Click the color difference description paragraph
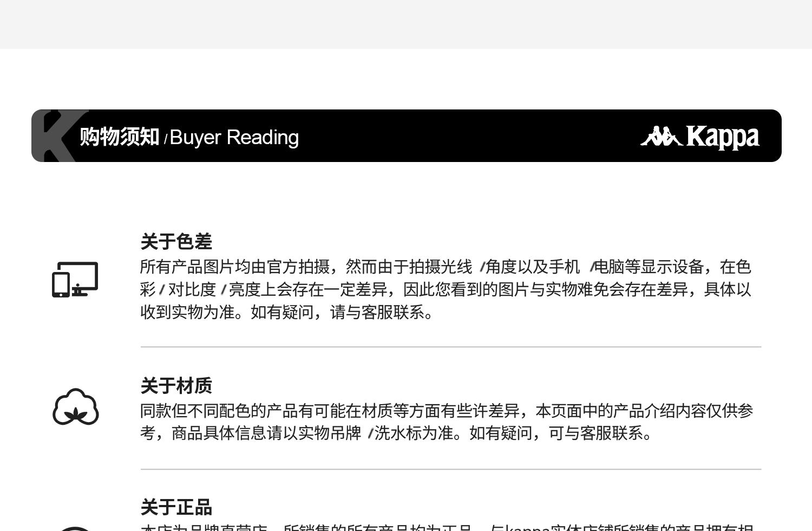Image resolution: width=812 pixels, height=531 pixels. (x=446, y=289)
